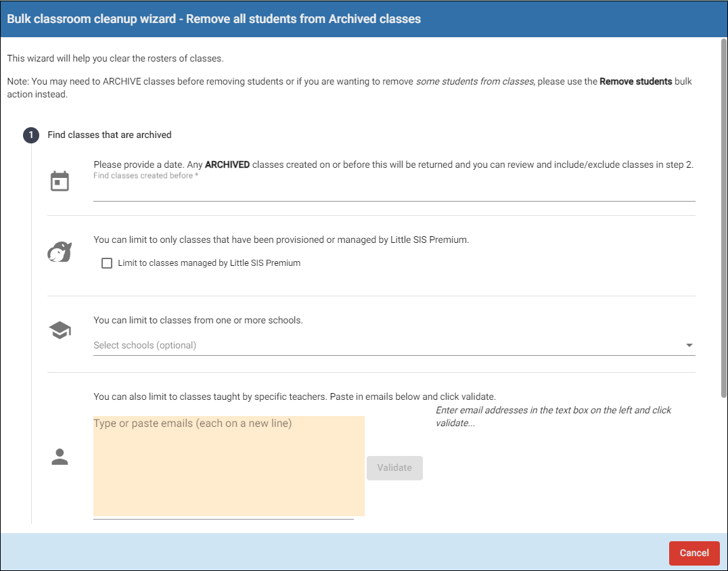
Task: Click inside the teacher emails text box
Action: point(229,467)
